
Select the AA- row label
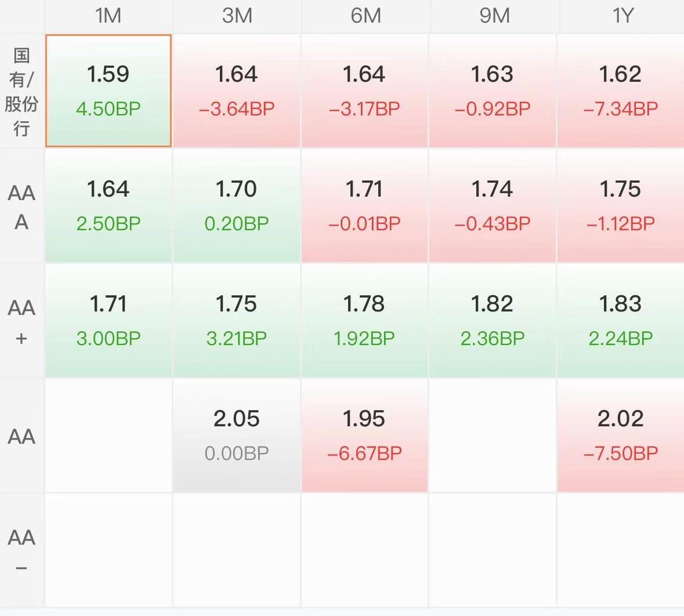[x=22, y=550]
